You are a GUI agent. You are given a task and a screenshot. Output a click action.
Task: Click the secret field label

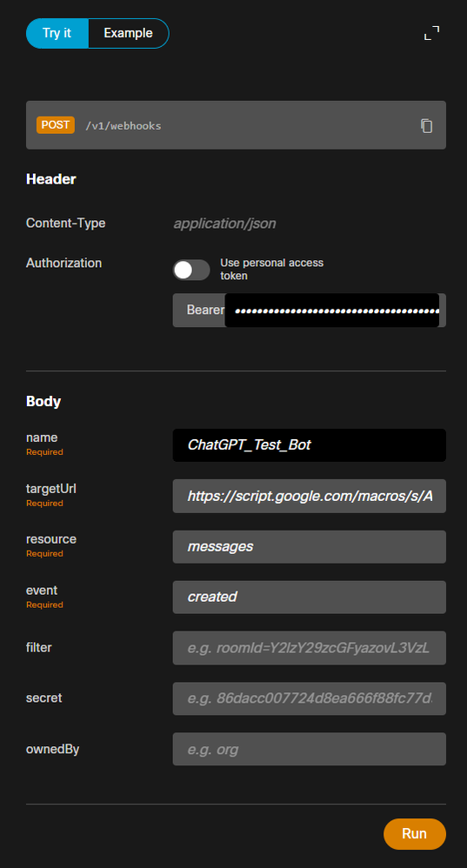click(x=43, y=698)
